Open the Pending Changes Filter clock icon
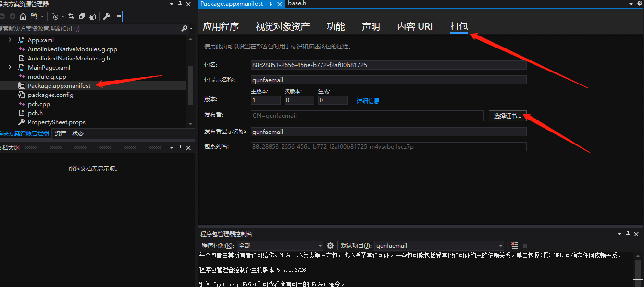The height and width of the screenshot is (287, 644). tap(55, 16)
